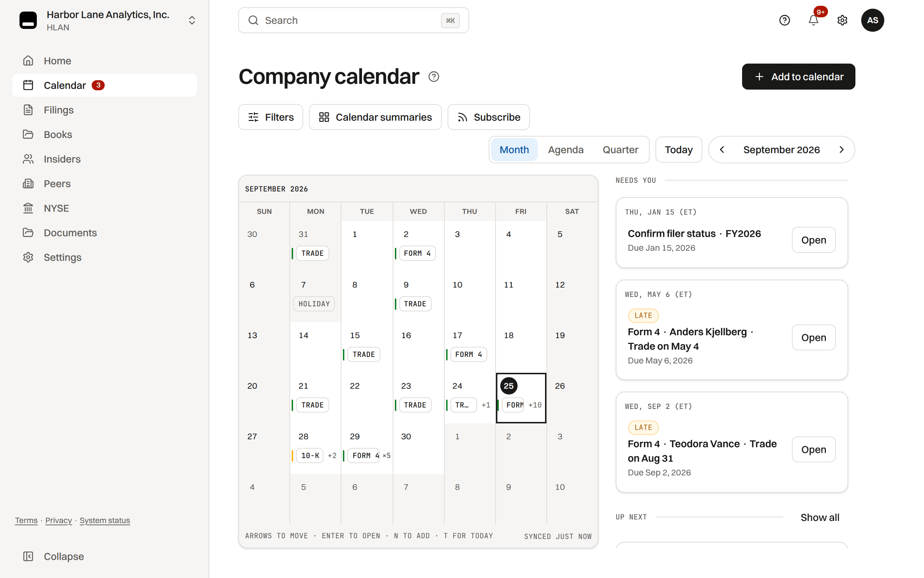Open the Terms link
This screenshot has width=924, height=578.
[x=26, y=520]
